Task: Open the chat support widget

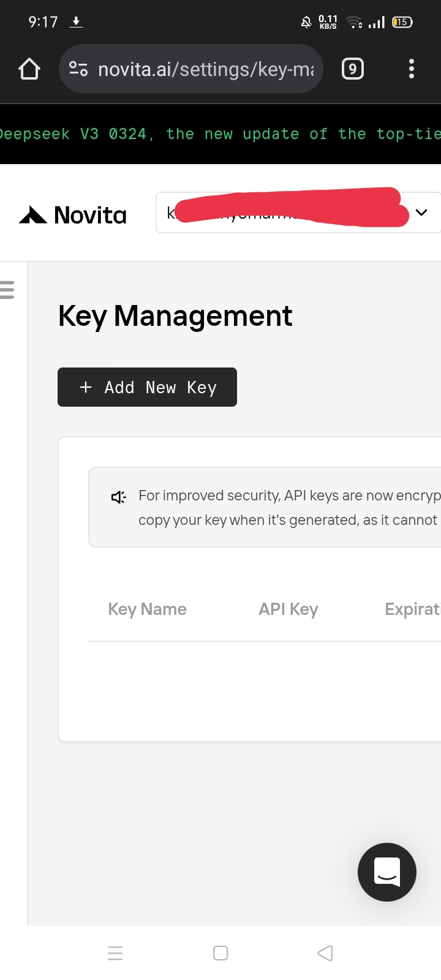Action: click(386, 872)
